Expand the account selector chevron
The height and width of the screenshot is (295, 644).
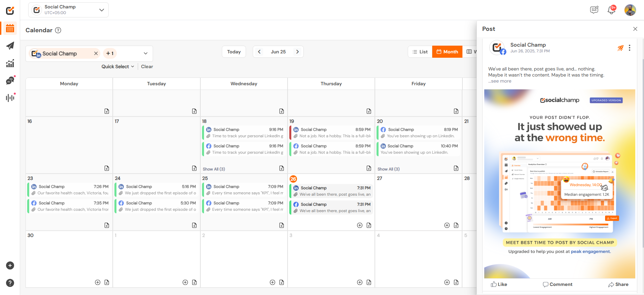point(146,53)
